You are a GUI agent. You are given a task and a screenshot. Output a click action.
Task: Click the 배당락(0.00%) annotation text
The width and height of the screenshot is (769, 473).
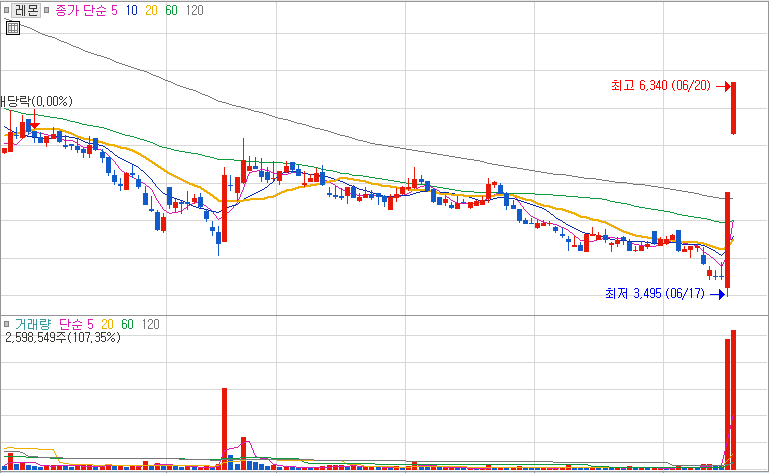coord(36,102)
